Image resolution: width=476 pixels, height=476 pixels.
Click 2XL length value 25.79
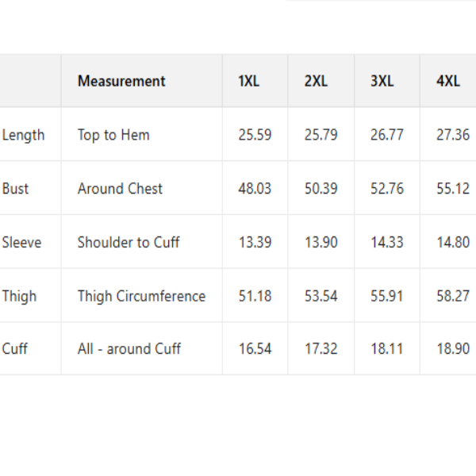pyautogui.click(x=321, y=135)
